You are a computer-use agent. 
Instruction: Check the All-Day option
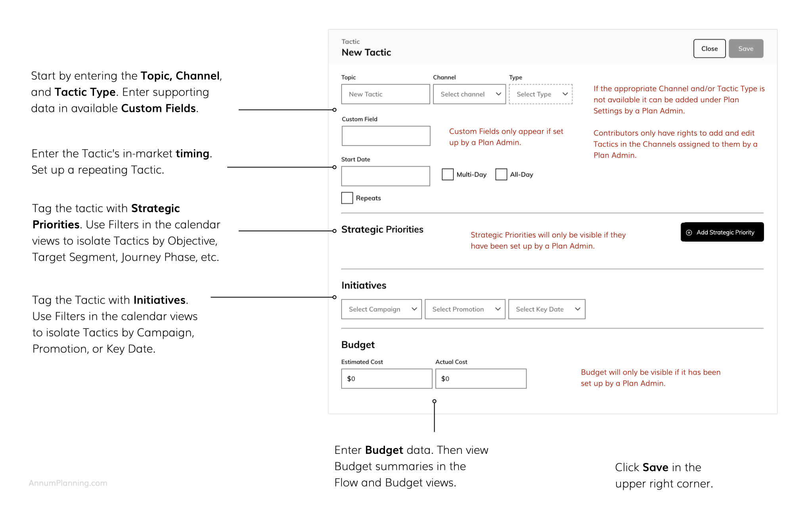tap(501, 174)
